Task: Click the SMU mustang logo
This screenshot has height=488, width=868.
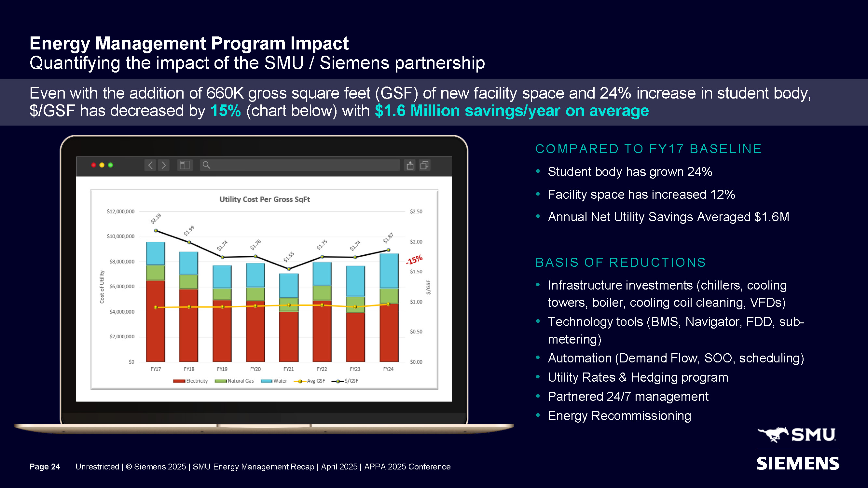Action: [797, 434]
